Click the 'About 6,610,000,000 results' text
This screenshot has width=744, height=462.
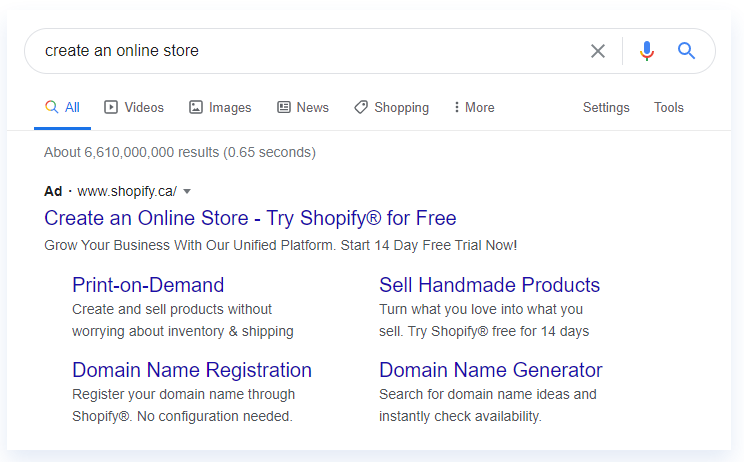click(x=131, y=152)
